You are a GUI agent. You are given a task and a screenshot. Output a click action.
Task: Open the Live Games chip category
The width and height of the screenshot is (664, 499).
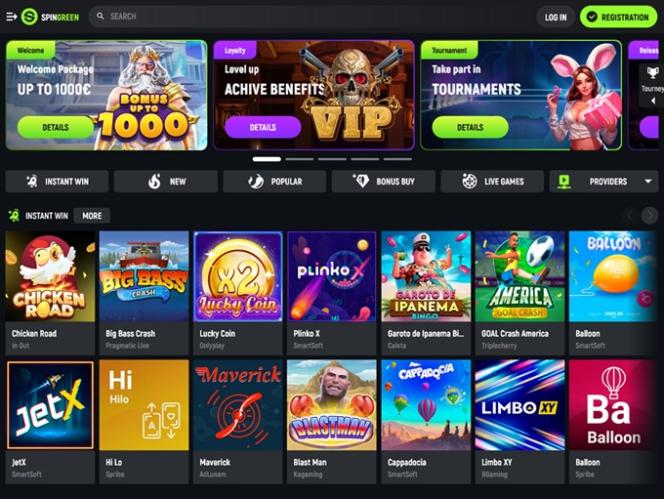(x=492, y=181)
